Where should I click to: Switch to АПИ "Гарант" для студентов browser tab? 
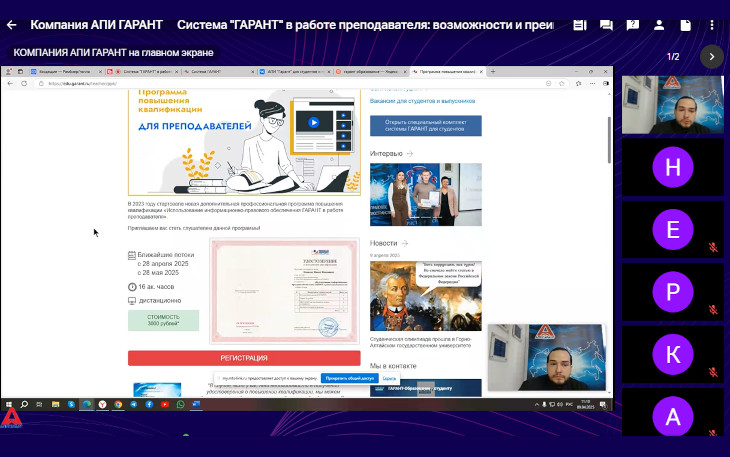(295, 72)
